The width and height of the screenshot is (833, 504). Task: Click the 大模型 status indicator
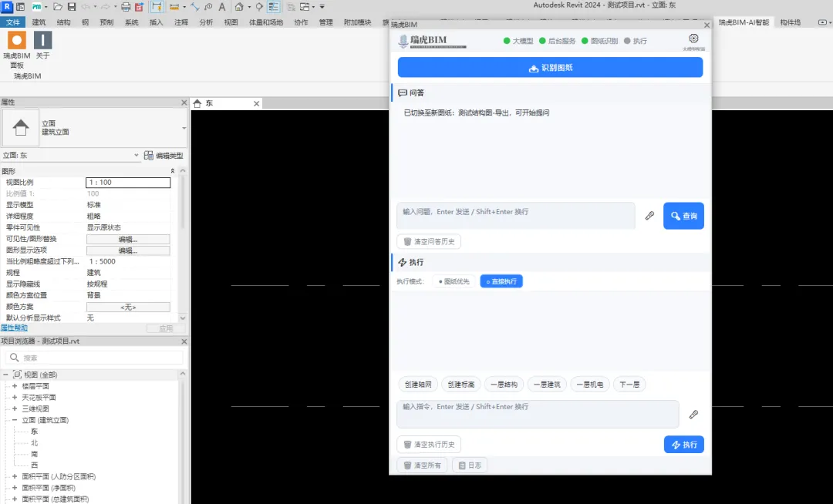(518, 41)
